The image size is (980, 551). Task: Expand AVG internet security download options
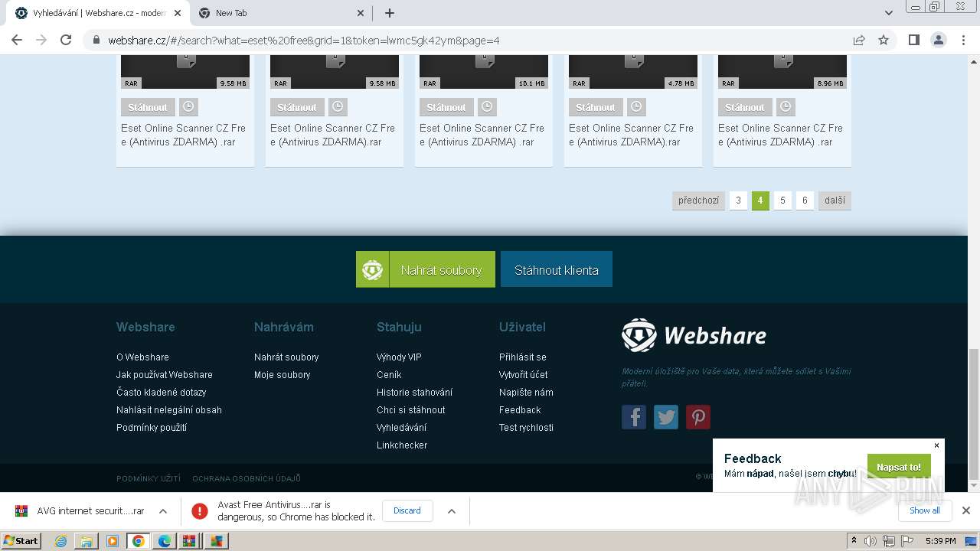point(163,511)
